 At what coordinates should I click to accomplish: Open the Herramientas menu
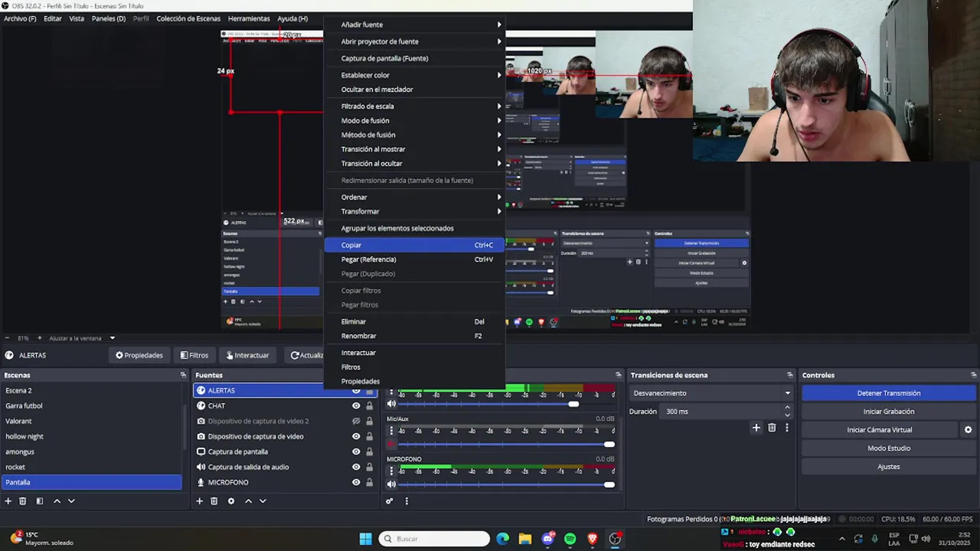pyautogui.click(x=249, y=18)
